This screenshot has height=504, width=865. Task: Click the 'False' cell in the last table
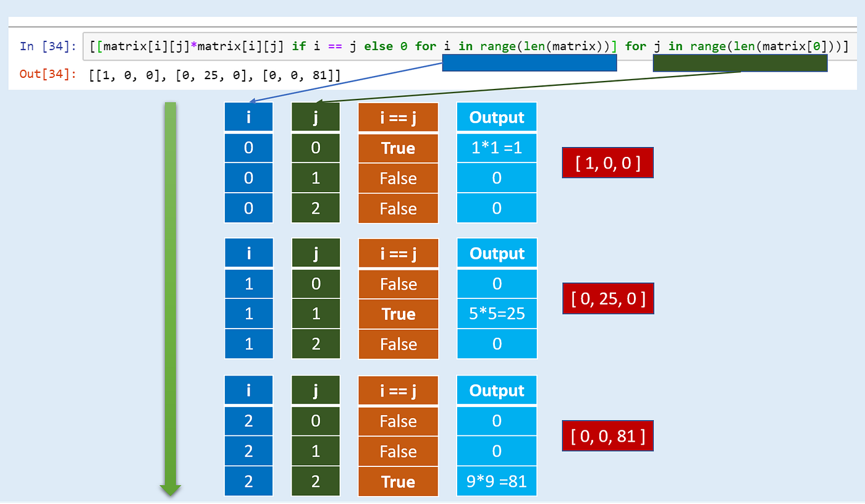398,421
